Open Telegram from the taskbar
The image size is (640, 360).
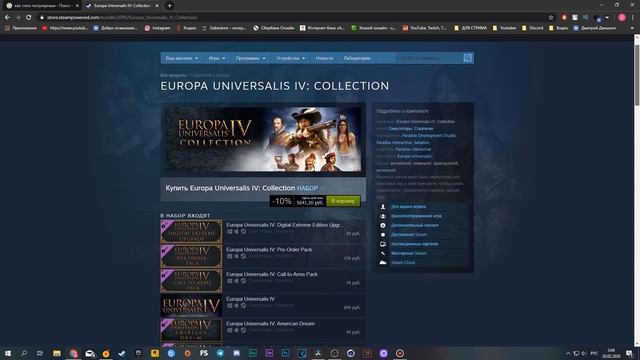[x=220, y=353]
